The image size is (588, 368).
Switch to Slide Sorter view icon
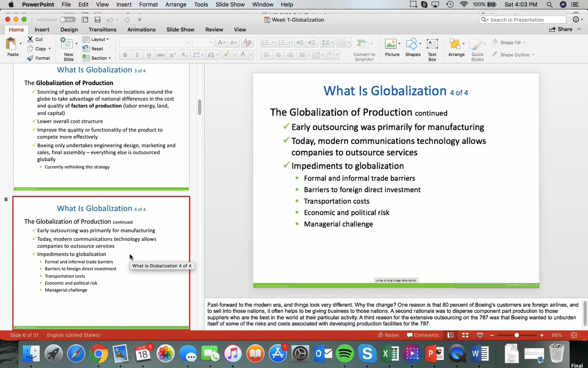tap(465, 335)
